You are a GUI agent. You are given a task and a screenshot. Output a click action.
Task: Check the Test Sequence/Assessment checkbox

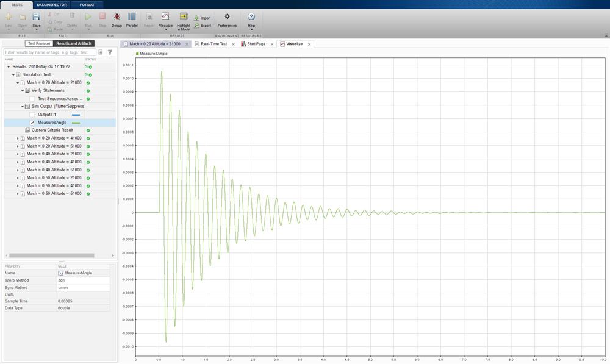pos(32,99)
